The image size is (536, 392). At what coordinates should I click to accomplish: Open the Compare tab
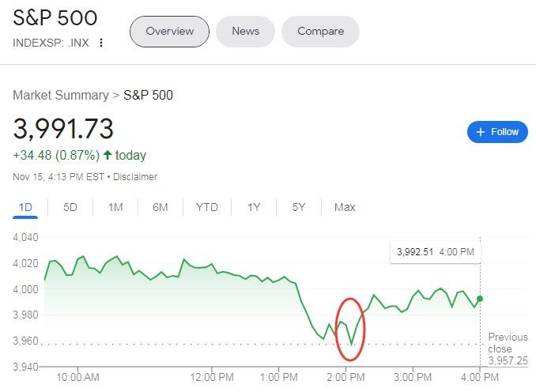(x=320, y=32)
